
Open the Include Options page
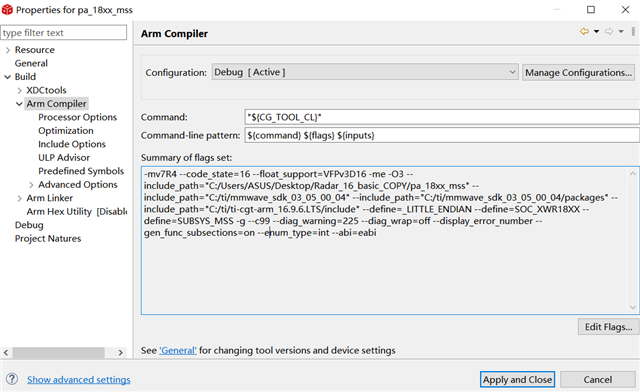click(x=72, y=144)
